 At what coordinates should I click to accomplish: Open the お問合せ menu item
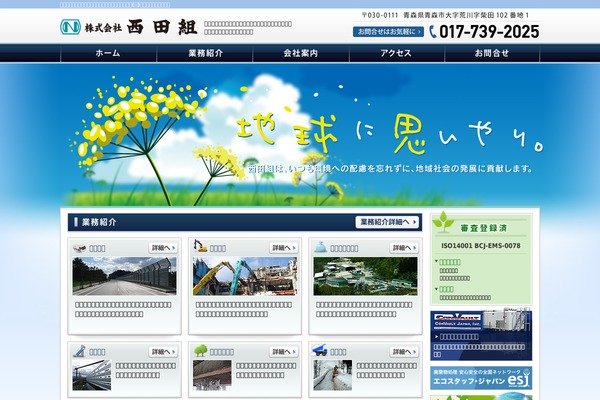[x=492, y=53]
